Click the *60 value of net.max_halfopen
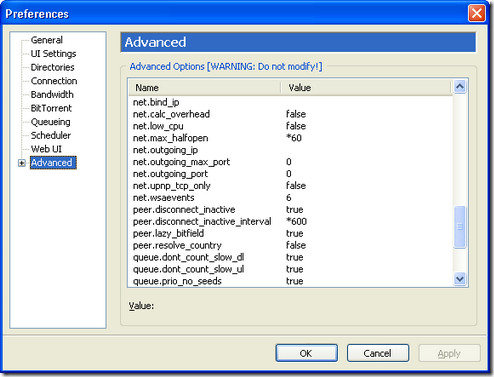Image resolution: width=494 pixels, height=377 pixels. click(294, 138)
